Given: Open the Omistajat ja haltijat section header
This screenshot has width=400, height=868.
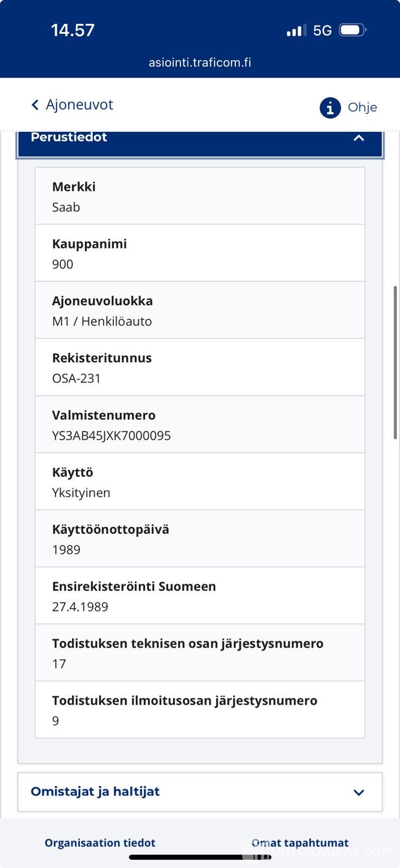Looking at the screenshot, I should [x=95, y=792].
